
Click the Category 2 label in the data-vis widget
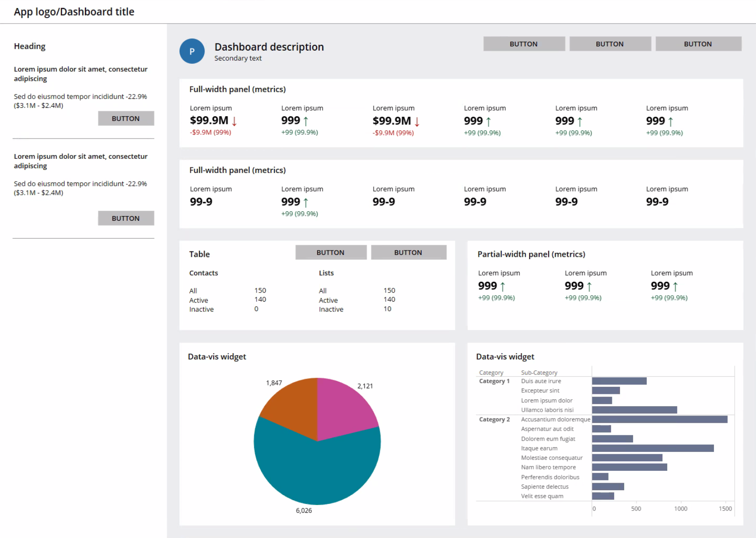(x=494, y=419)
